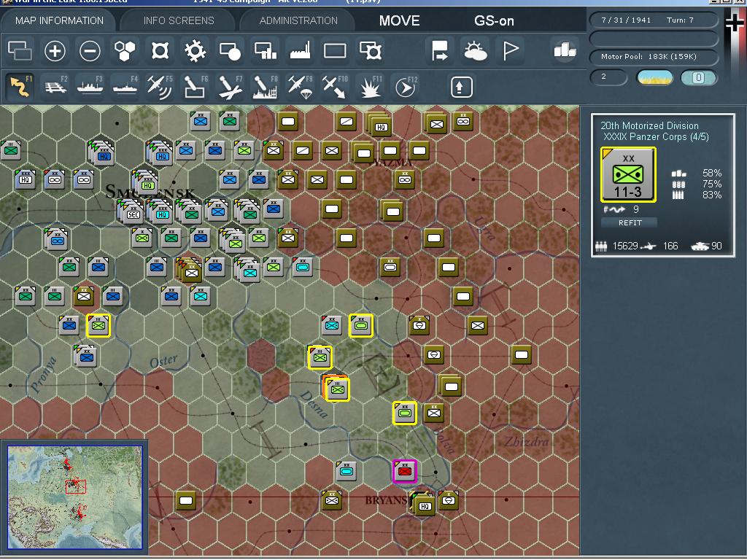Click the flag-with-arrow icon
This screenshot has width=747, height=560.
(x=439, y=50)
